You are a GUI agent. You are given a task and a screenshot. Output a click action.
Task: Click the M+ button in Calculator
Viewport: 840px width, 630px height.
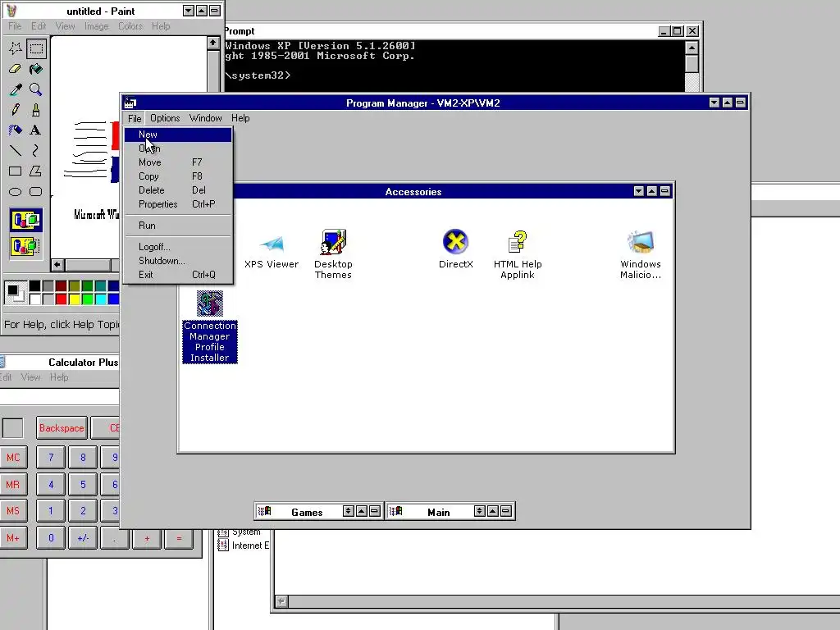pos(13,538)
